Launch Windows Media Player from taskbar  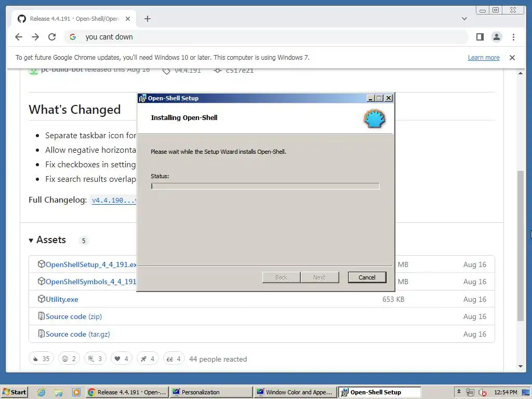[76, 392]
